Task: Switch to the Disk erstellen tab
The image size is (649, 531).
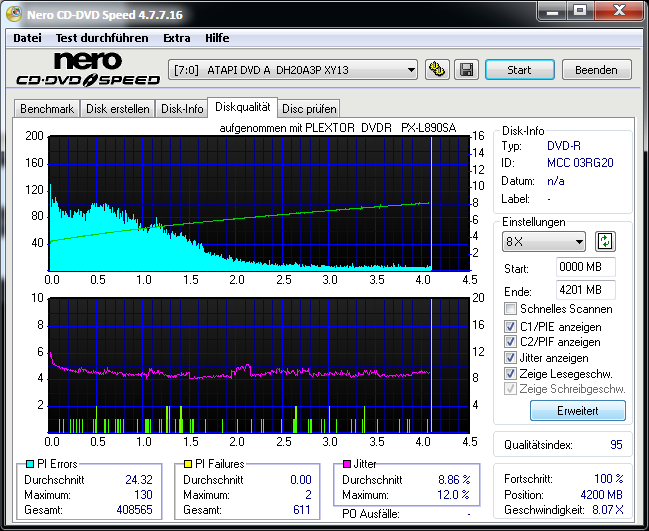Action: pos(118,109)
